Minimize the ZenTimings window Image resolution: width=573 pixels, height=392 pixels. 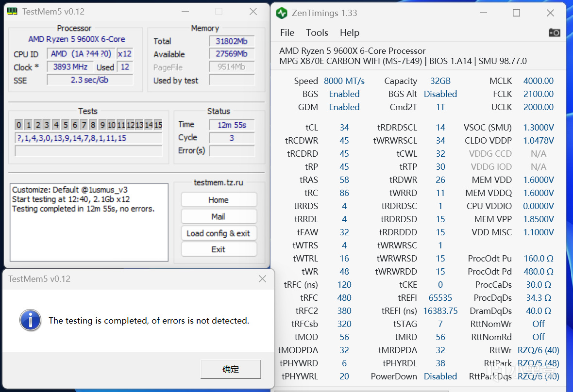483,13
